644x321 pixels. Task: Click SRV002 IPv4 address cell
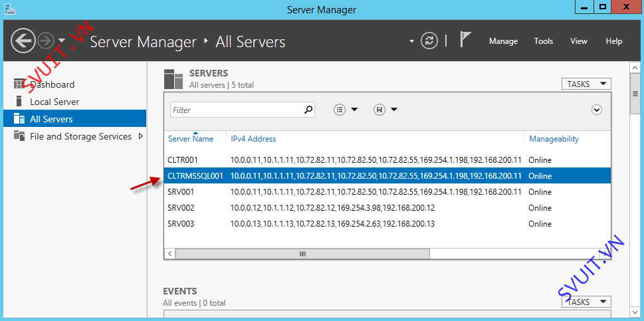pyautogui.click(x=332, y=208)
